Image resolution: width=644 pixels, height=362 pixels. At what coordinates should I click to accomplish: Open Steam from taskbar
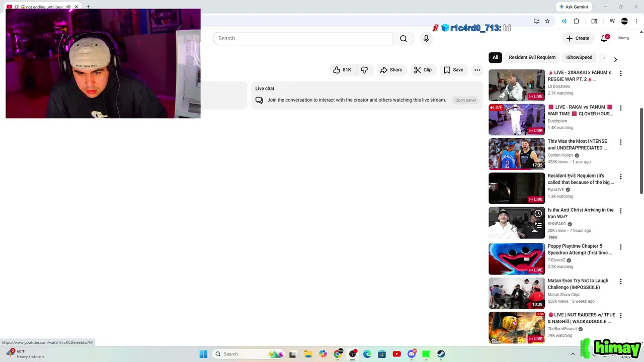pyautogui.click(x=441, y=354)
